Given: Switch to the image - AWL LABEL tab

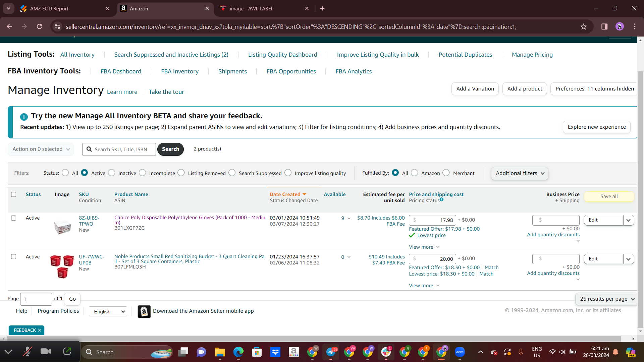Looking at the screenshot, I should coord(263,9).
